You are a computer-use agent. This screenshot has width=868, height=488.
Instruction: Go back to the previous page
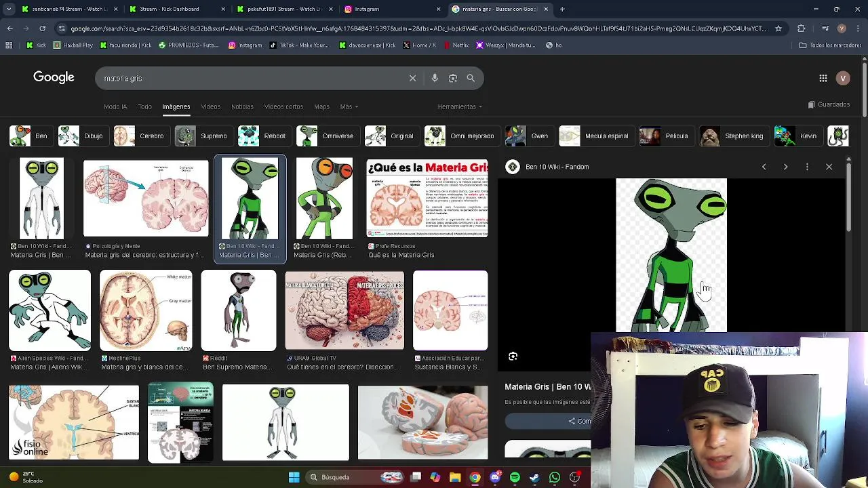[x=9, y=28]
